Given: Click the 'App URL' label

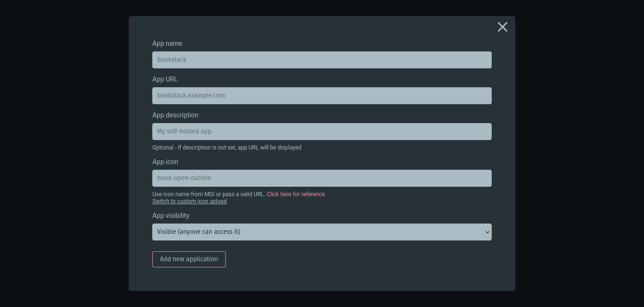Looking at the screenshot, I should pos(165,79).
